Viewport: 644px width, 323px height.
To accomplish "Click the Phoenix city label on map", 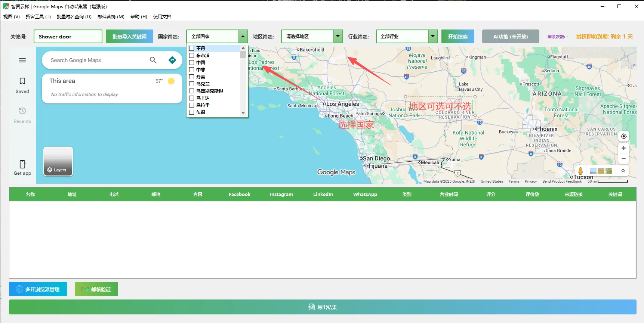I will pyautogui.click(x=546, y=129).
